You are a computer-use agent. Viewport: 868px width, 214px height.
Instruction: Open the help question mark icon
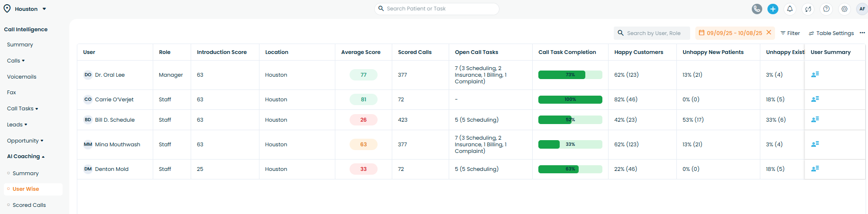[x=826, y=9]
